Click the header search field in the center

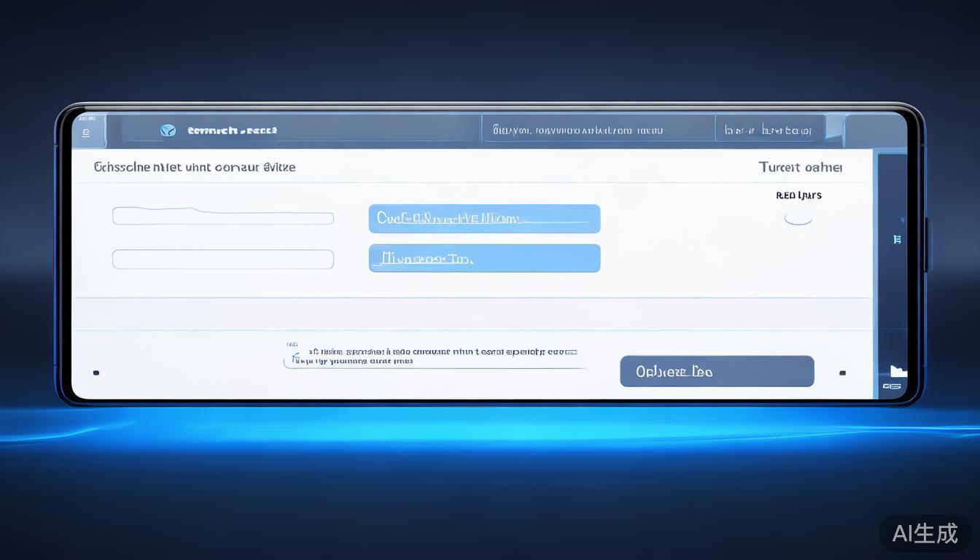(596, 131)
